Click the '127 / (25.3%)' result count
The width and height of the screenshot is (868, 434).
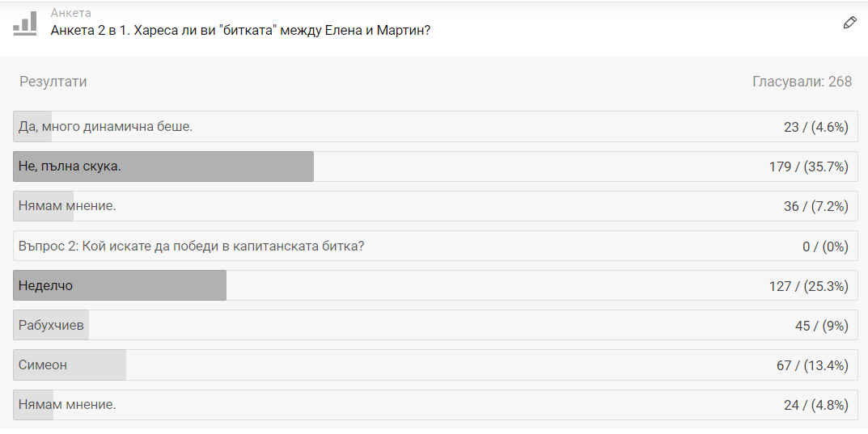(x=807, y=286)
